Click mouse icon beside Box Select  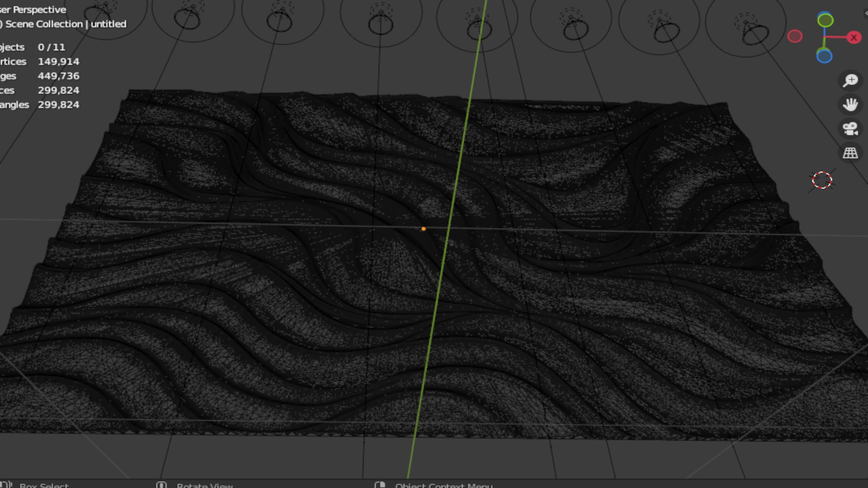click(x=6, y=485)
